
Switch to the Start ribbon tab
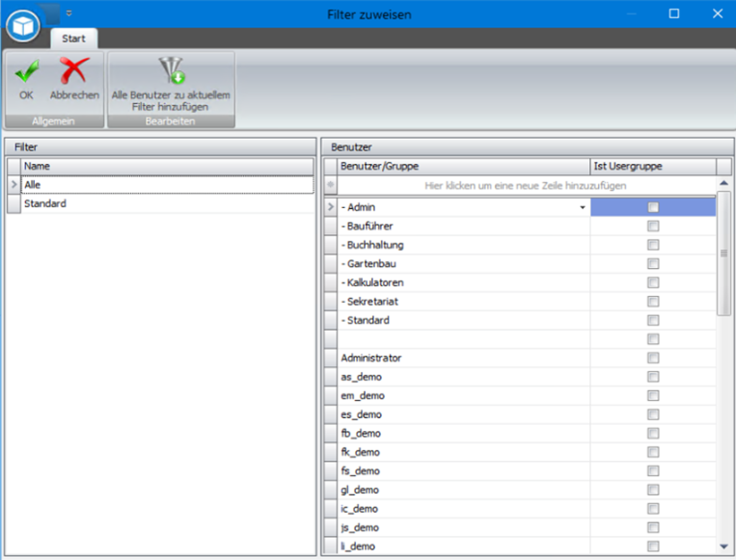pos(73,39)
